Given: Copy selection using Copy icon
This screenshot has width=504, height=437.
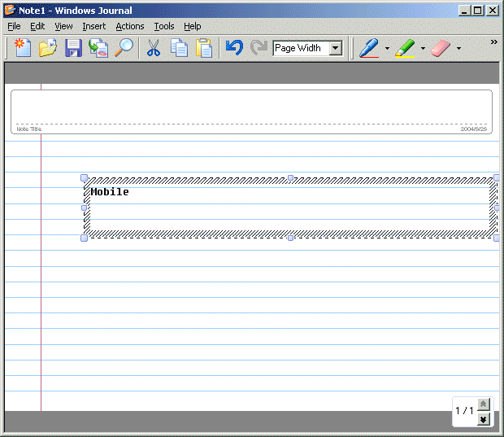Looking at the screenshot, I should click(x=179, y=48).
